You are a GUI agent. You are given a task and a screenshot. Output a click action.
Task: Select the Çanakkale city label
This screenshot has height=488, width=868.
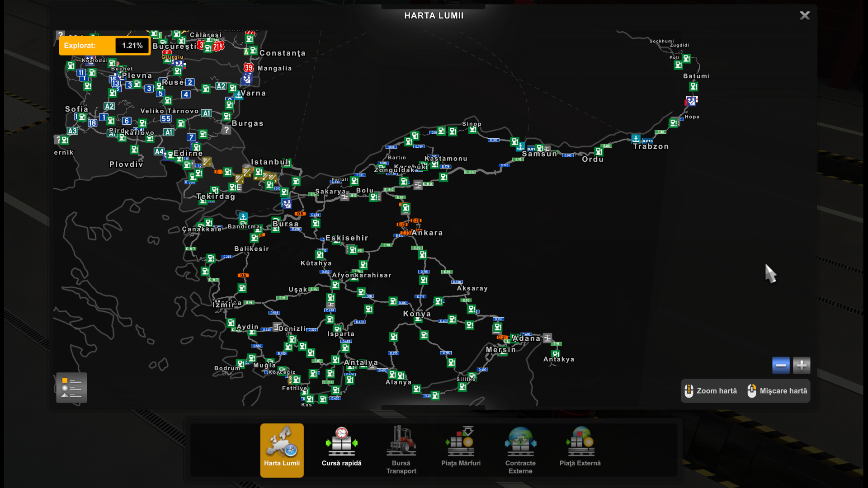(x=202, y=229)
